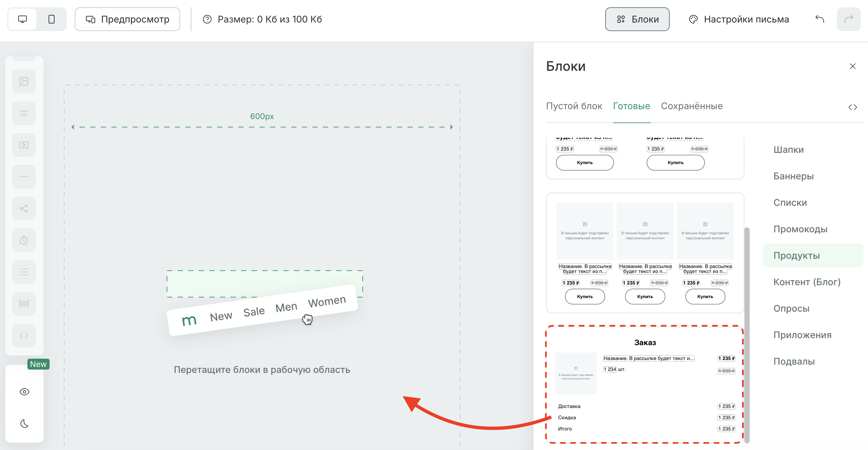Select the three-column product block thumbnail
The width and height of the screenshot is (868, 450).
pyautogui.click(x=645, y=253)
